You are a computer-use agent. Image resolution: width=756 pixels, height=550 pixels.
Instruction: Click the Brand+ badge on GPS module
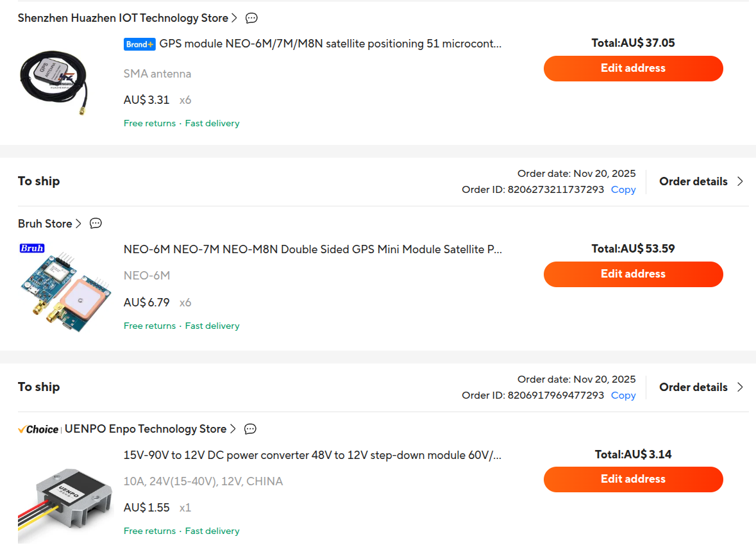tap(140, 44)
